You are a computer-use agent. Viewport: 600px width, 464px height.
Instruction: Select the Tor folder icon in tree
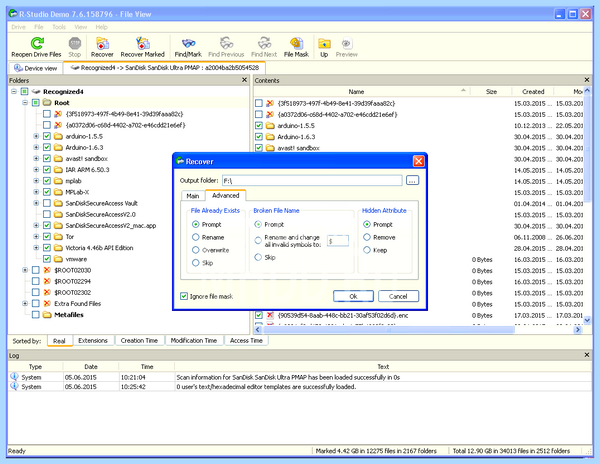click(x=58, y=237)
